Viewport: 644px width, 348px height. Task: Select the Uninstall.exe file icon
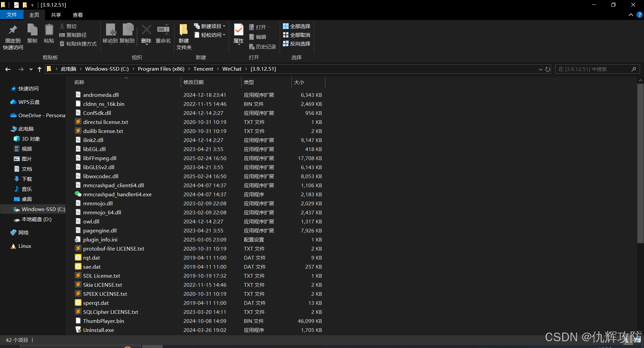[x=78, y=330]
